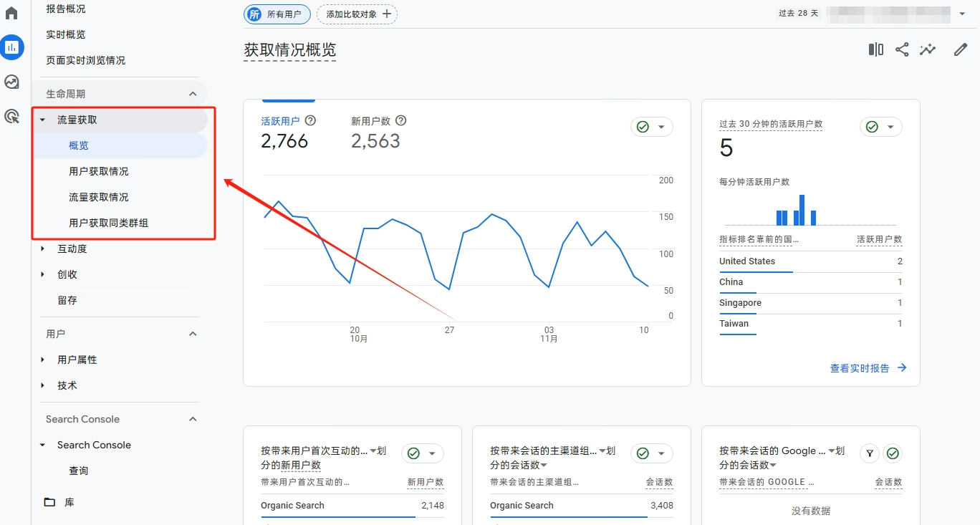Select the Reports bar-chart icon in sidebar
This screenshot has width=980, height=525.
coord(11,48)
